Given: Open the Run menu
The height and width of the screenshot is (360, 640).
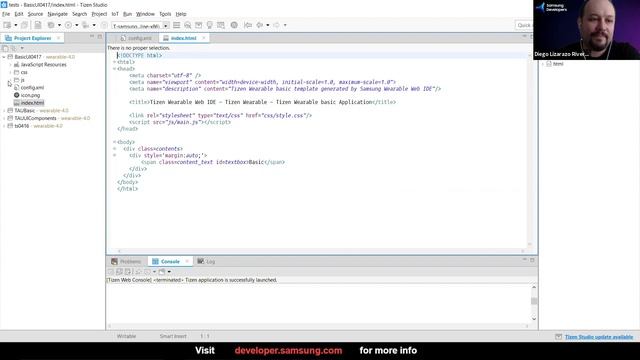Looking at the screenshot, I should (127, 14).
